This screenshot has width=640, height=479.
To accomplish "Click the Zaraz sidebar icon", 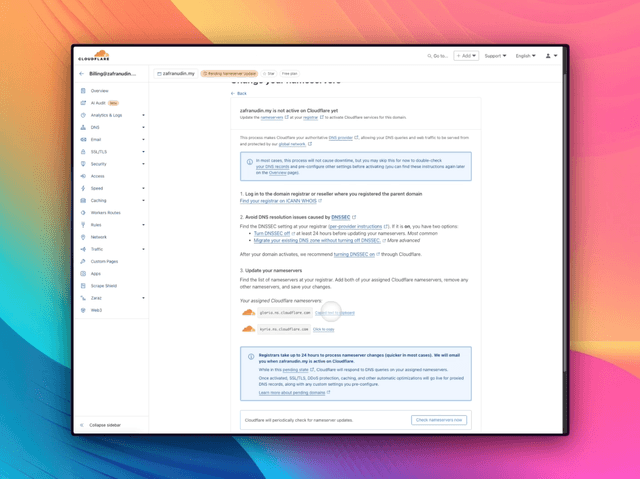I will (83, 298).
